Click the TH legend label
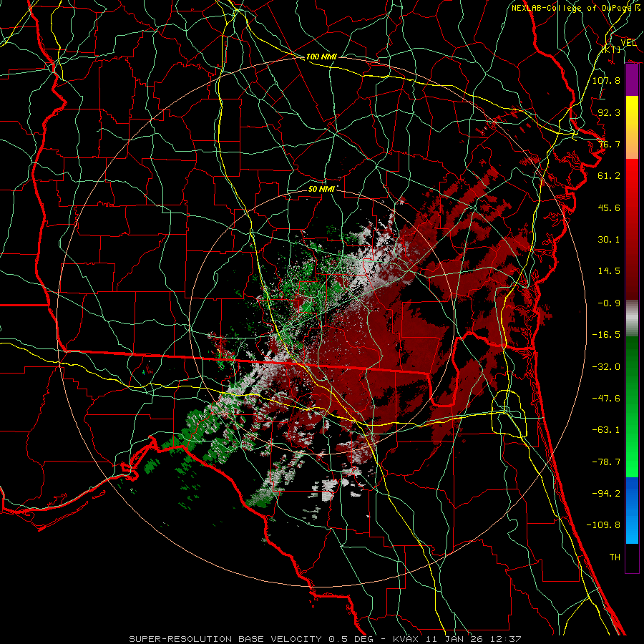Screen dimensions: 644x644 tap(615, 557)
